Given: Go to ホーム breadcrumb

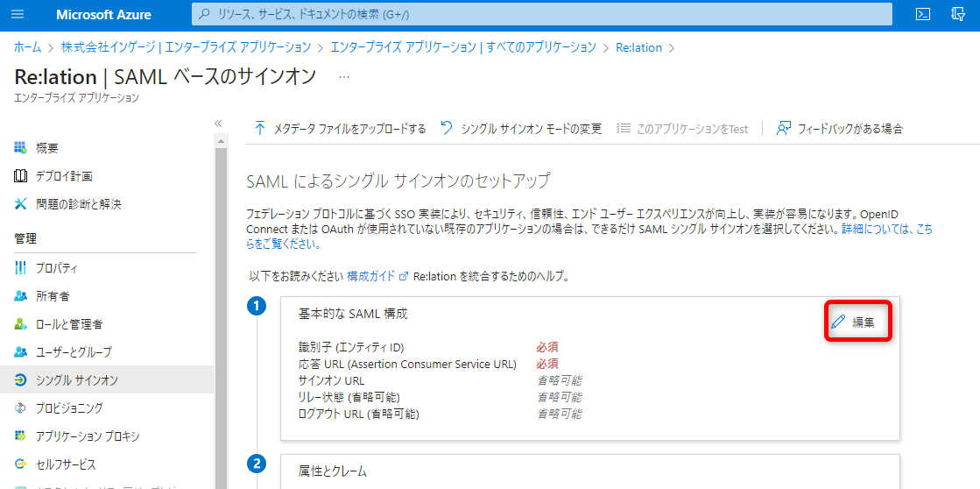Looking at the screenshot, I should tap(27, 47).
